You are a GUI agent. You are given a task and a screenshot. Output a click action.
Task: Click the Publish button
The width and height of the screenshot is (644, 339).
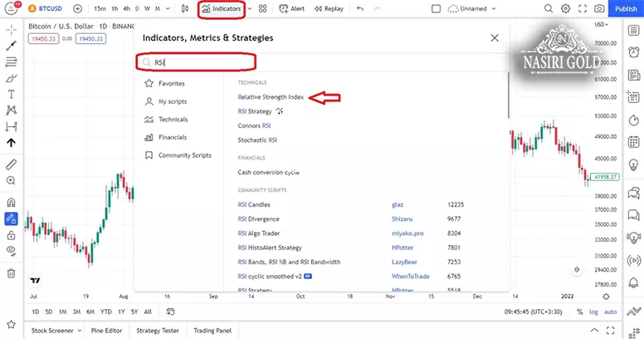626,8
